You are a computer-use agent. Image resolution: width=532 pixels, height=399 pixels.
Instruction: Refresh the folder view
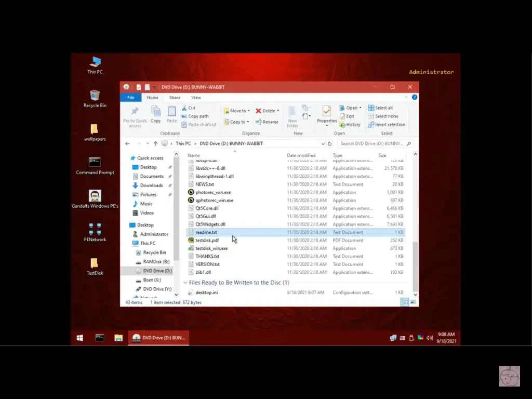click(329, 143)
